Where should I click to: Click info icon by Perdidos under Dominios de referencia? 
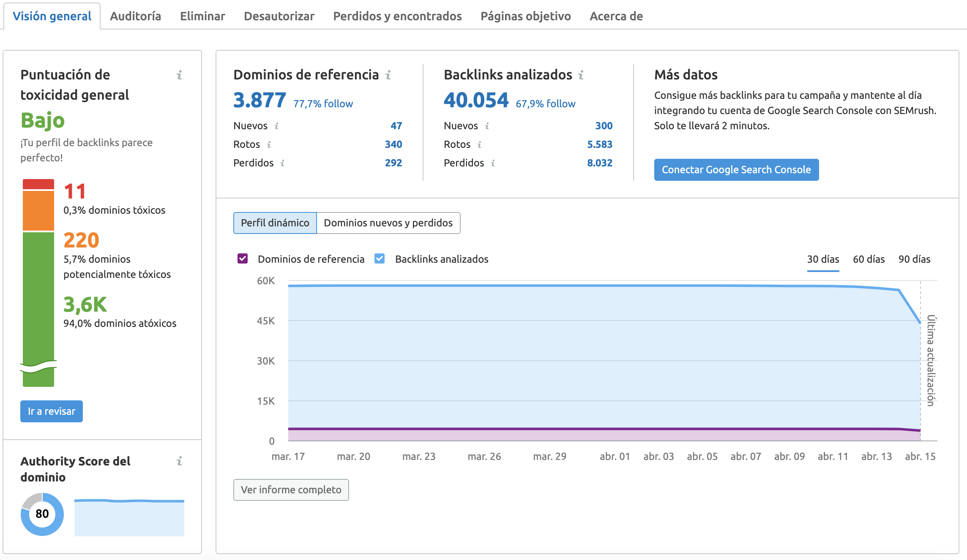click(x=282, y=163)
